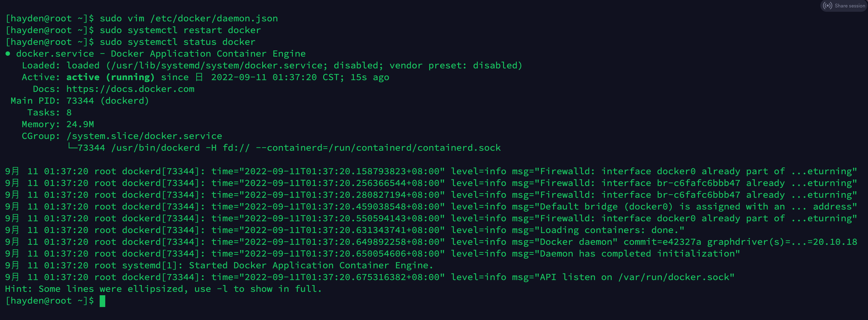Open the https://docs.docker.com Docs link

tap(130, 89)
